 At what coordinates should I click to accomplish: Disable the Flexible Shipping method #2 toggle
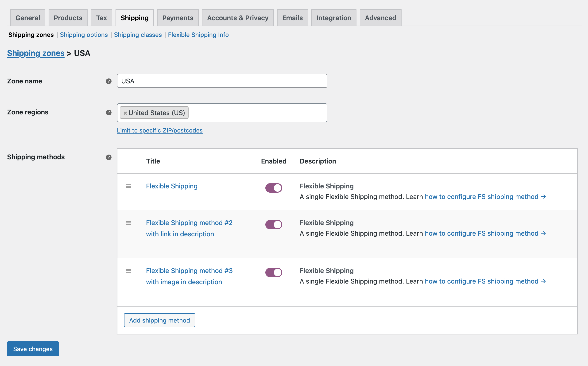tap(274, 224)
